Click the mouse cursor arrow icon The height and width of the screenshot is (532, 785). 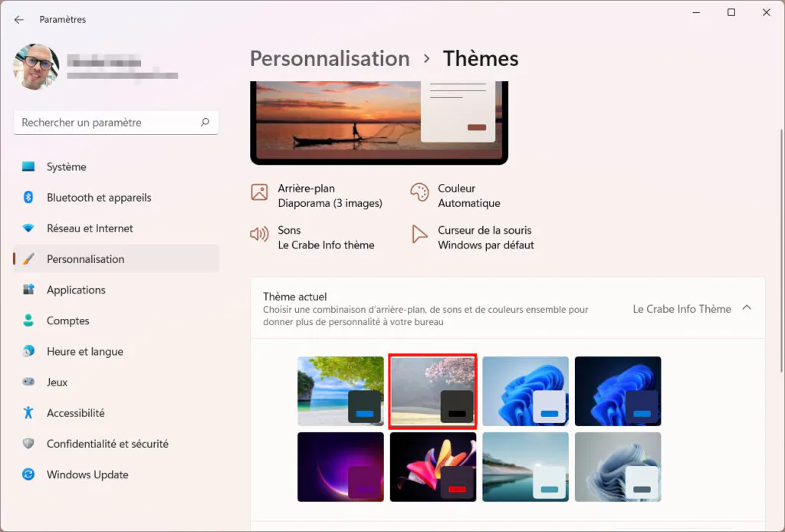pos(419,234)
